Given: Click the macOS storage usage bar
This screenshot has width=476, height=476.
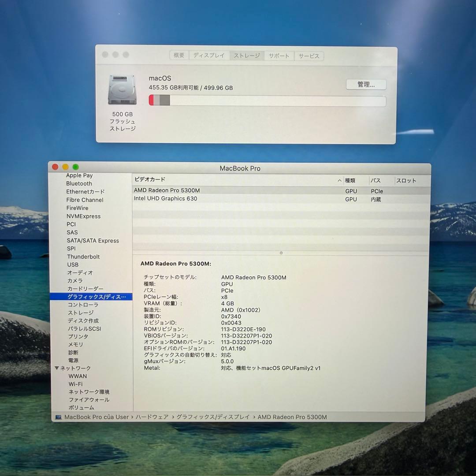Looking at the screenshot, I should 267,101.
